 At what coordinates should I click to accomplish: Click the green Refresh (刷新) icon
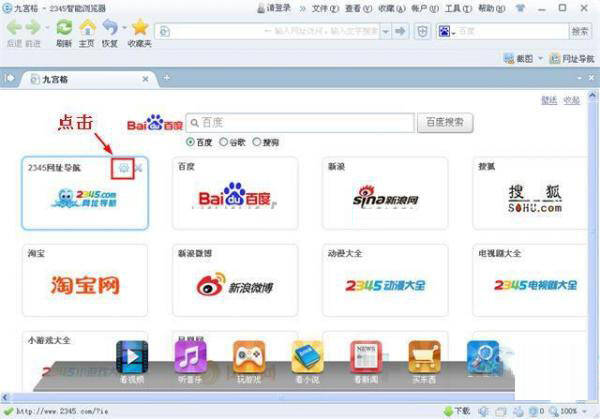coord(64,28)
